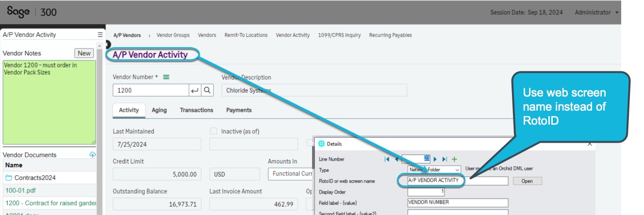Click the Field label VENDOR NUMBER input
Screen dimensions: 644x215
[x=458, y=202]
